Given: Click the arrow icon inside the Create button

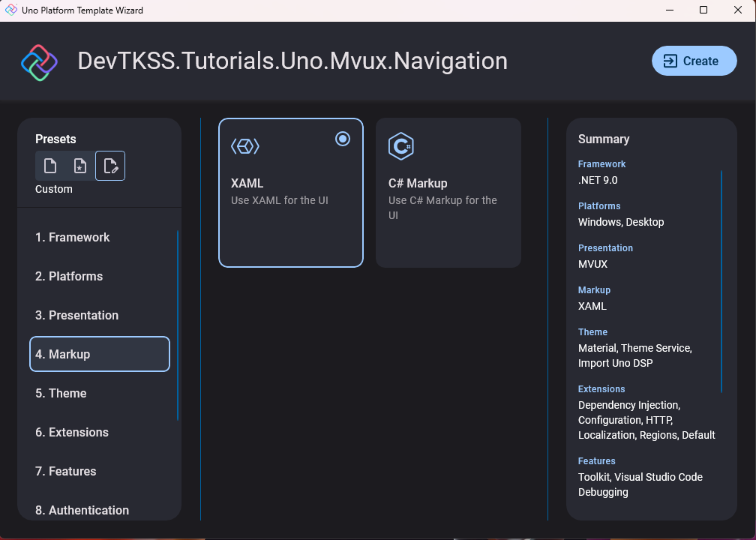Looking at the screenshot, I should point(670,61).
